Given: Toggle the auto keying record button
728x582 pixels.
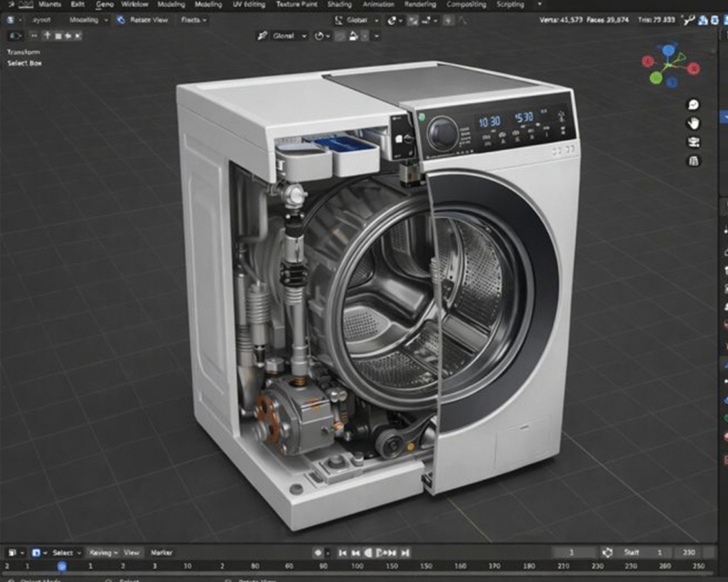Looking at the screenshot, I should click(x=318, y=553).
